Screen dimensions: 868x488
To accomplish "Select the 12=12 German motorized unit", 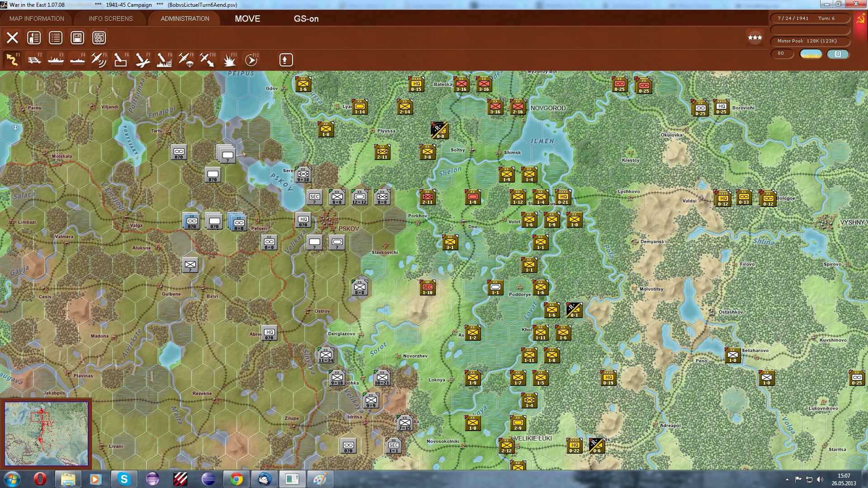I will (x=359, y=197).
